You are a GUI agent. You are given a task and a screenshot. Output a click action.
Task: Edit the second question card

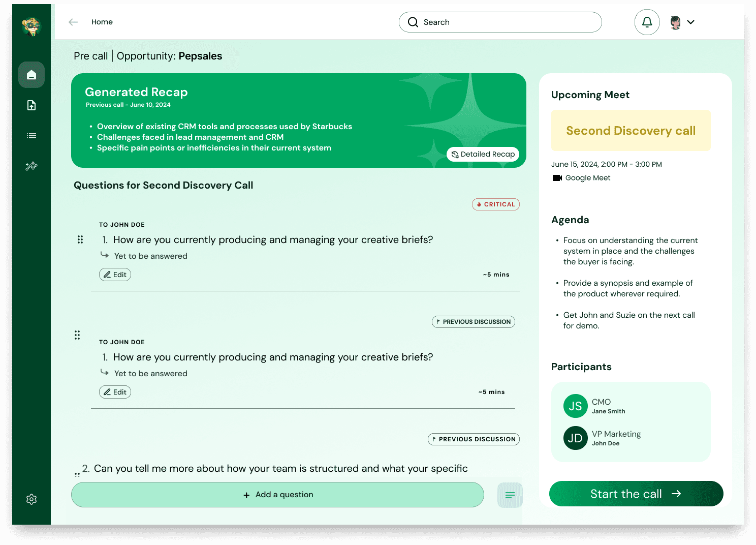115,392
